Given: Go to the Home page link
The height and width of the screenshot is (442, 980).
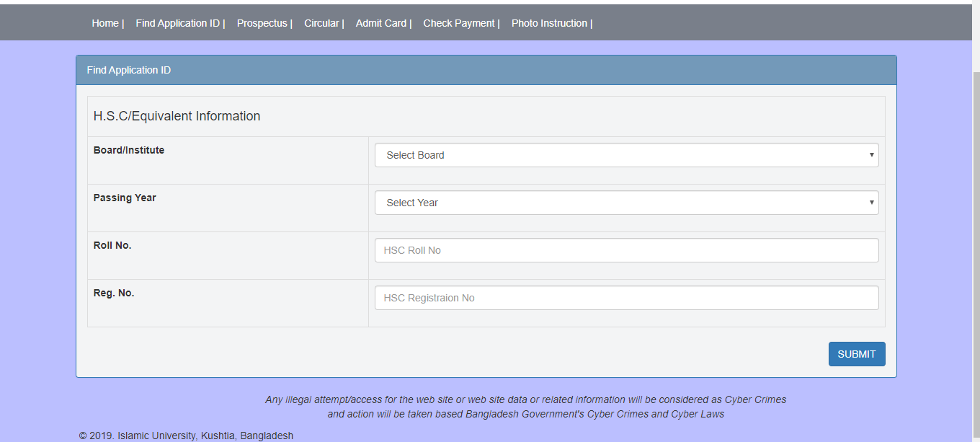Looking at the screenshot, I should [105, 23].
